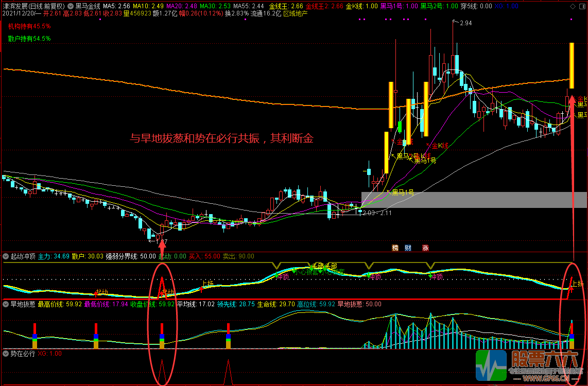
Task: Click the blue XG: 1.00 header value
Action: [x=507, y=6]
